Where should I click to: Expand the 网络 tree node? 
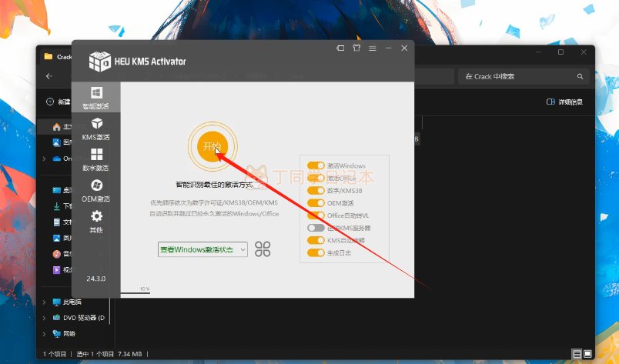(x=44, y=333)
